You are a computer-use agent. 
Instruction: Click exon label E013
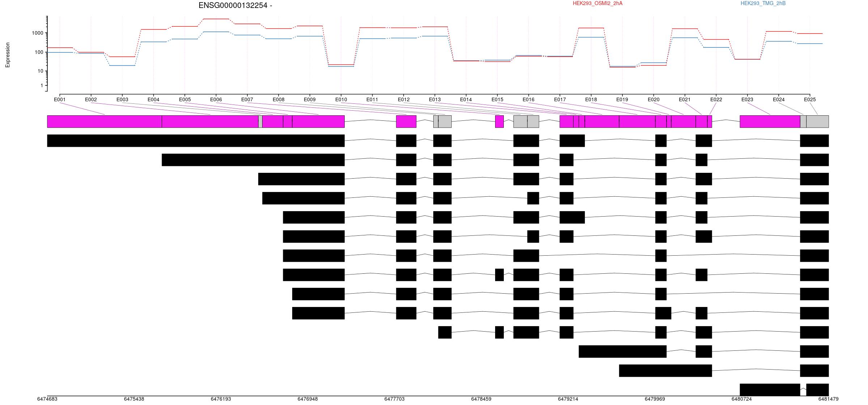pos(435,99)
